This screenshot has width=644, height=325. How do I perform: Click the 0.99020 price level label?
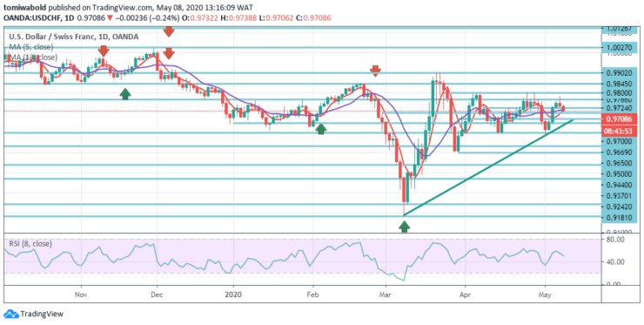[x=620, y=73]
